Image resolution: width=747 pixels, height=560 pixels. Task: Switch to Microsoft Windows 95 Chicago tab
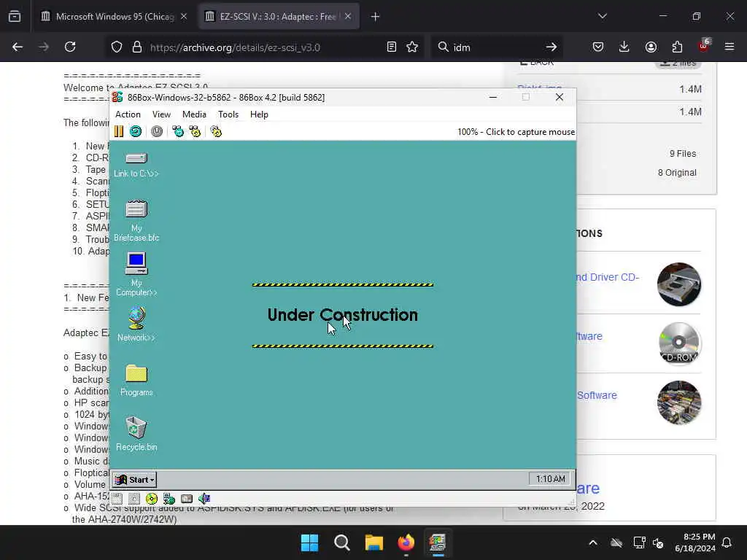[114, 17]
